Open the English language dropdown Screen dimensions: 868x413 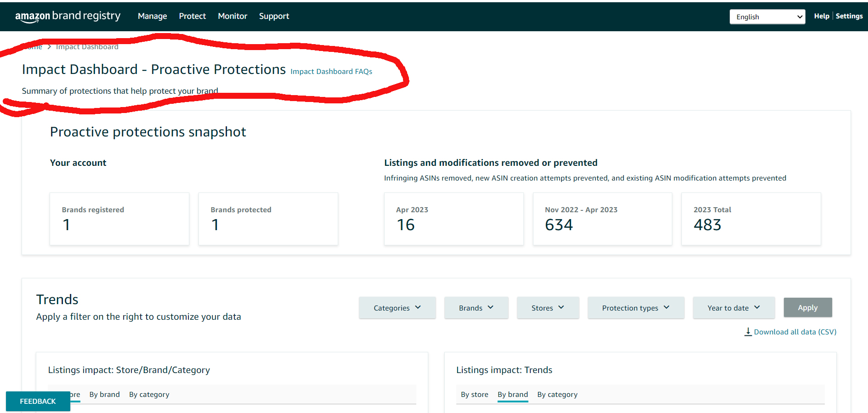click(x=767, y=17)
